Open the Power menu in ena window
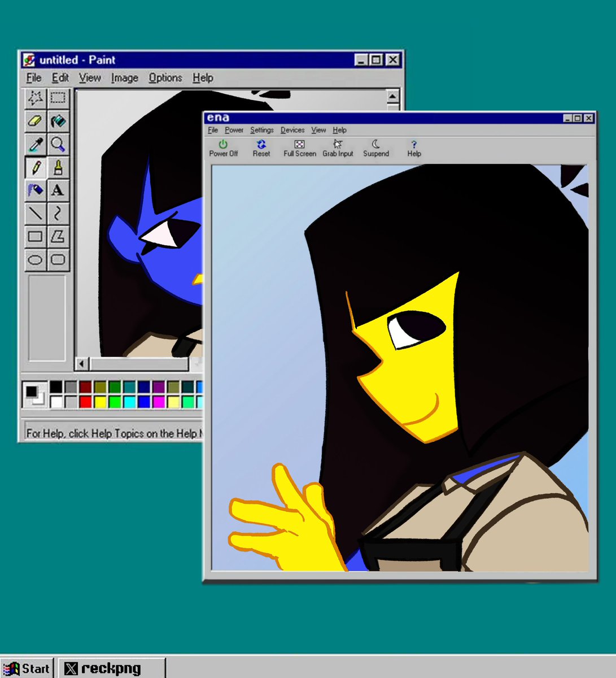 234,130
